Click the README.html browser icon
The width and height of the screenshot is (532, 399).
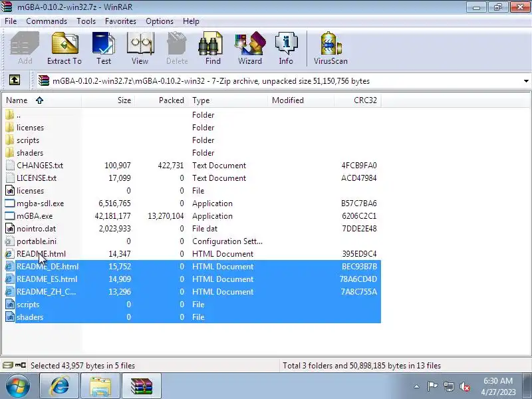[10, 254]
